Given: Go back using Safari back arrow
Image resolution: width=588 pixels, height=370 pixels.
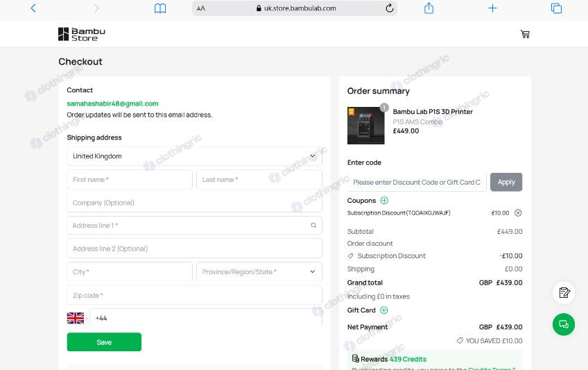Looking at the screenshot, I should tap(33, 8).
